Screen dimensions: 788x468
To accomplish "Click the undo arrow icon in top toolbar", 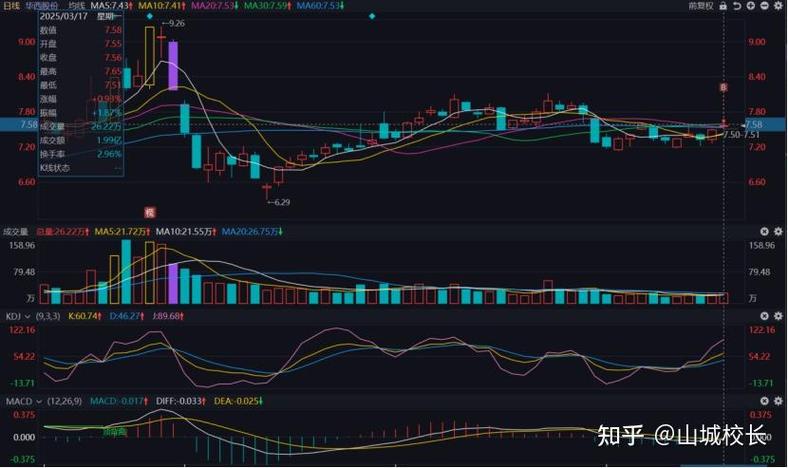I will (740, 6).
